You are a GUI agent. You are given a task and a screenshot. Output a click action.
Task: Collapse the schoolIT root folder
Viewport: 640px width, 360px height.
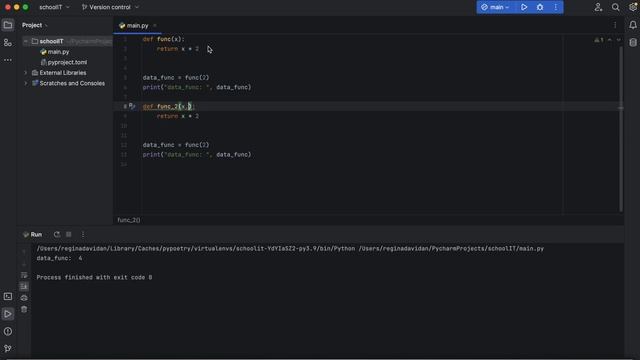[26, 41]
